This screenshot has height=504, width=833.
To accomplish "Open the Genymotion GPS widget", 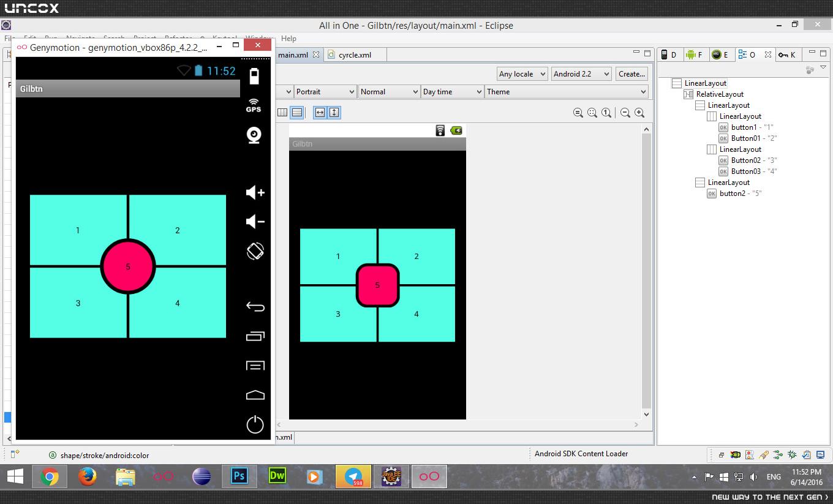I will (254, 105).
